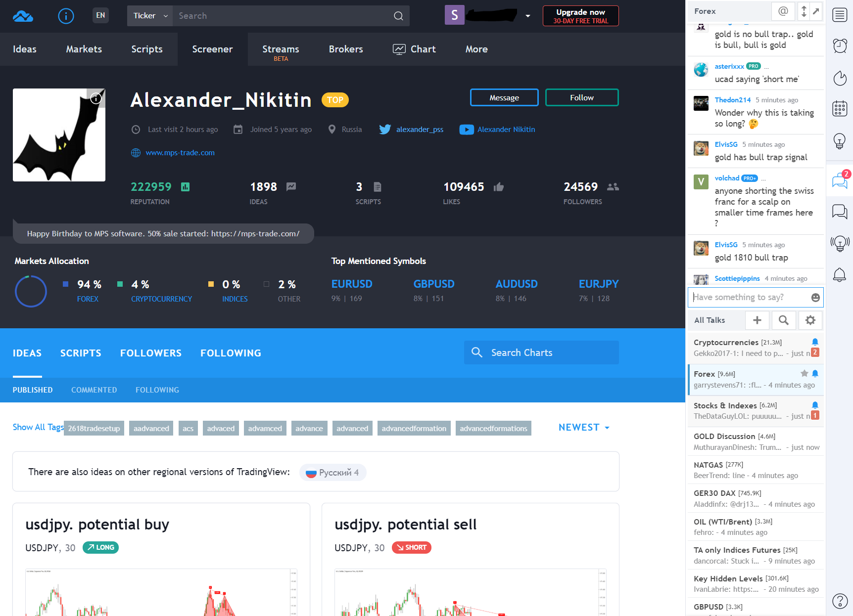Screen dimensions: 853x616
Task: Click the Forex blue allocation swatch
Action: click(x=66, y=284)
